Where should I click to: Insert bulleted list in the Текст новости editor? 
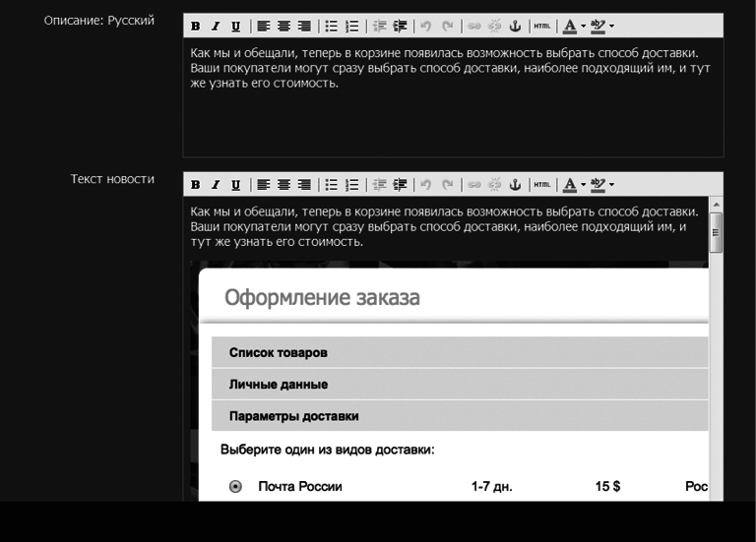point(331,185)
